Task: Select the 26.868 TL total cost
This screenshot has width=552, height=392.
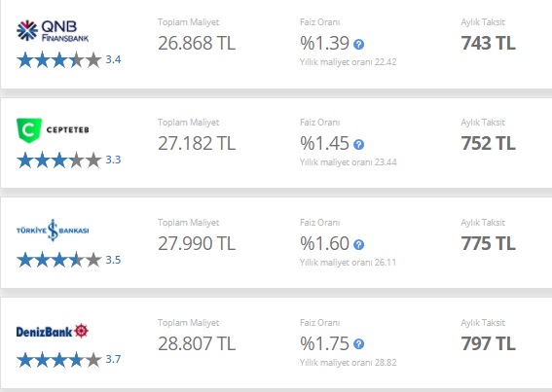Action: (x=197, y=43)
